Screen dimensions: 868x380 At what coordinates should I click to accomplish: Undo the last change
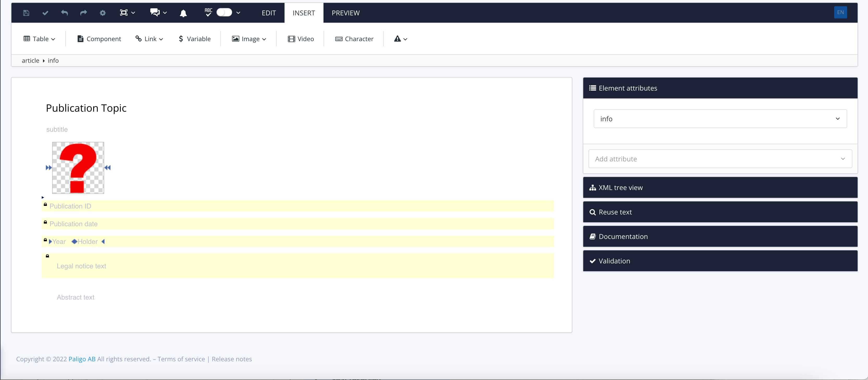(x=64, y=13)
